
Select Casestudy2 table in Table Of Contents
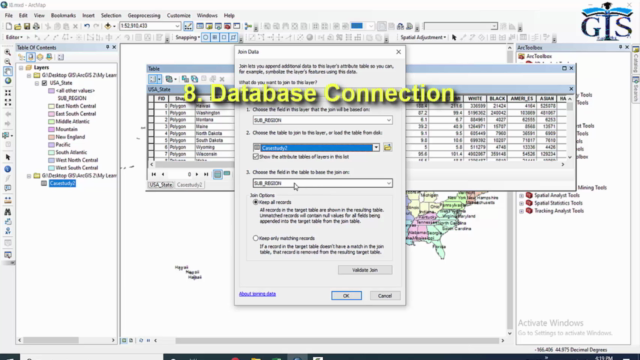[x=62, y=183]
